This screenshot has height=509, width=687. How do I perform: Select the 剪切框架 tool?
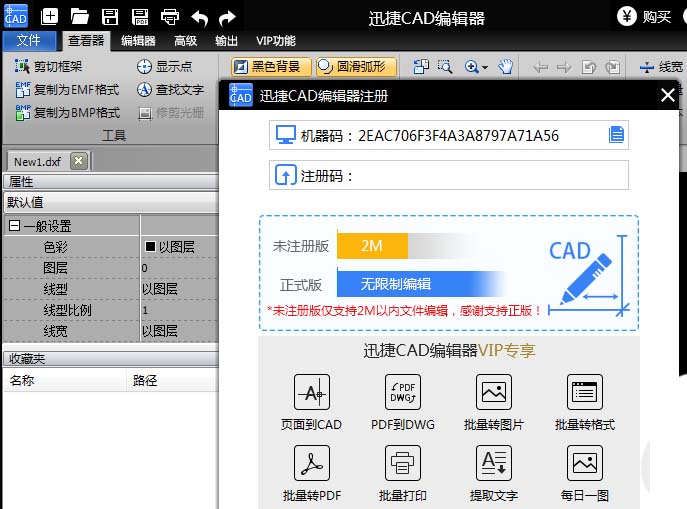[48, 66]
